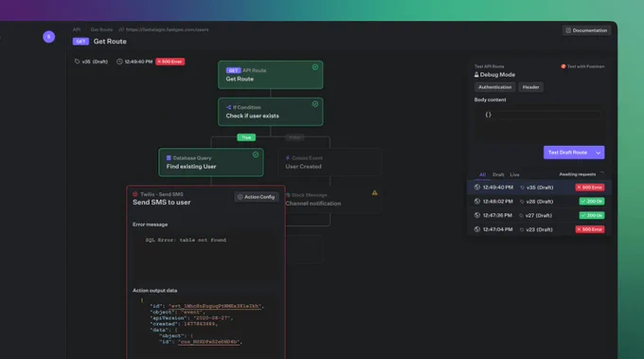Click the purple user avatar in sidebar

click(49, 37)
